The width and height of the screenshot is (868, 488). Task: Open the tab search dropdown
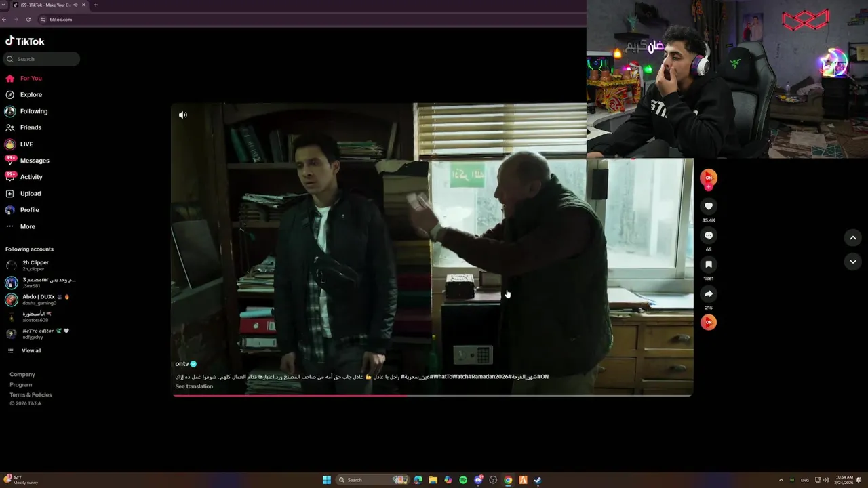tap(3, 5)
